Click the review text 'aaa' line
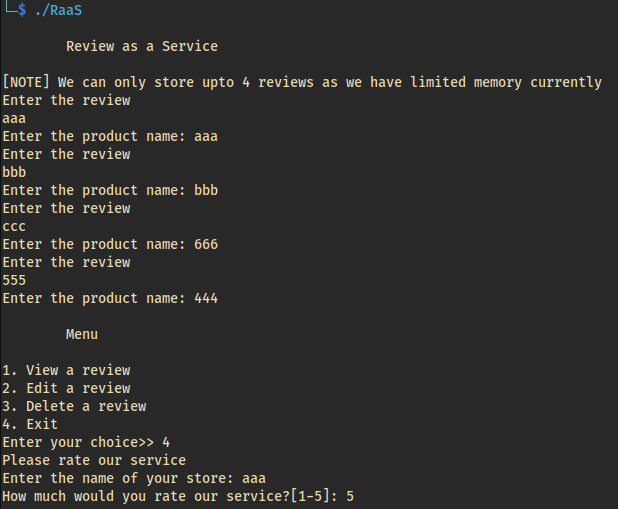This screenshot has width=618, height=509. click(x=14, y=118)
